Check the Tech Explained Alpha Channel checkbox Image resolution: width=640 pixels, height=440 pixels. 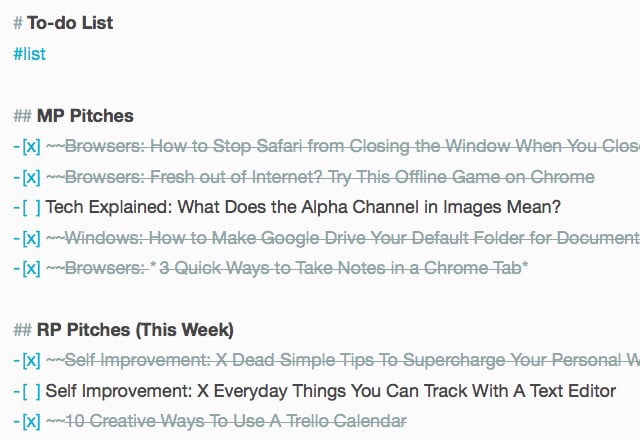(31, 207)
